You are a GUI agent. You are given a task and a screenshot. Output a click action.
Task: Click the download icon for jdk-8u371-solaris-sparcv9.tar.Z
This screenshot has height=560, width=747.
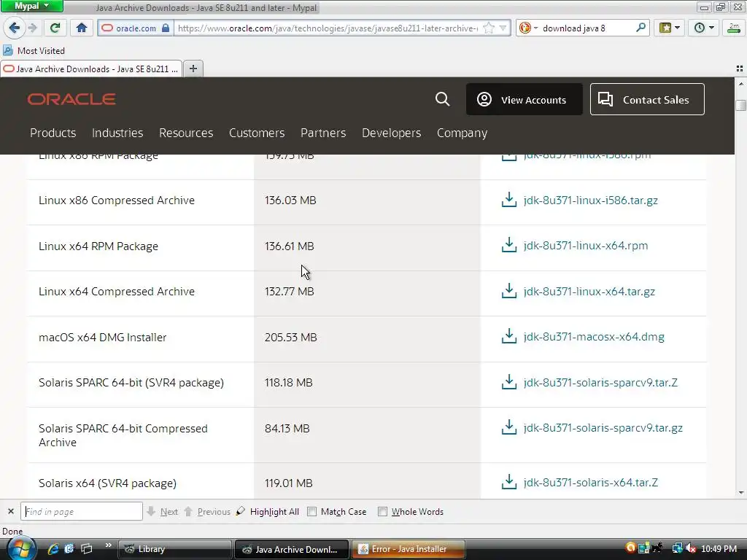coord(508,382)
